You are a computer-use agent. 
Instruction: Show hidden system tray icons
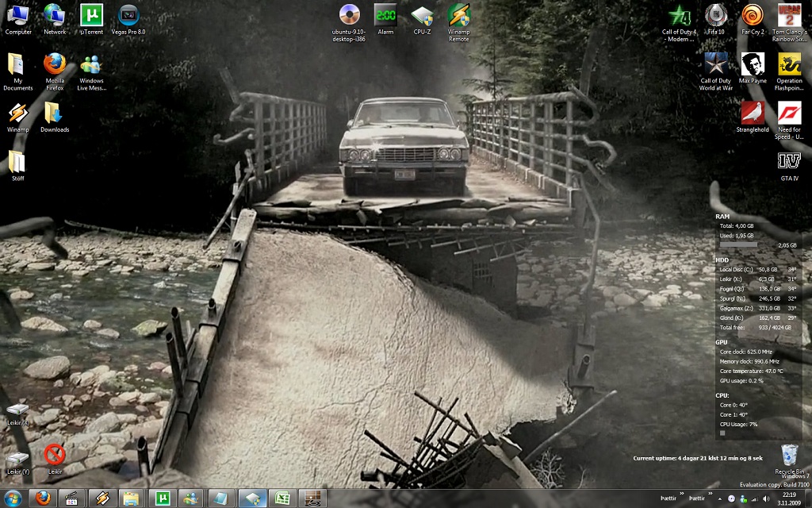pos(719,499)
